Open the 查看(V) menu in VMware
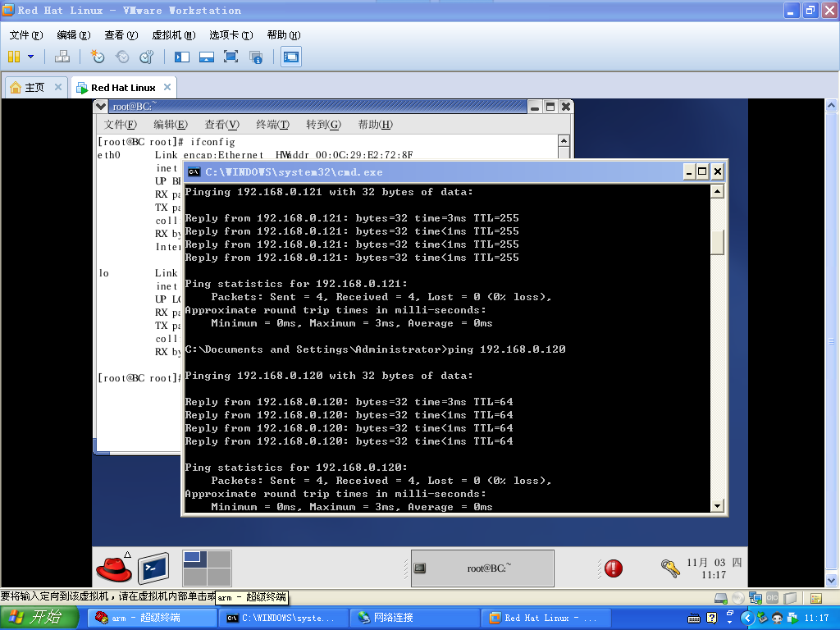Image resolution: width=840 pixels, height=630 pixels. pyautogui.click(x=121, y=34)
